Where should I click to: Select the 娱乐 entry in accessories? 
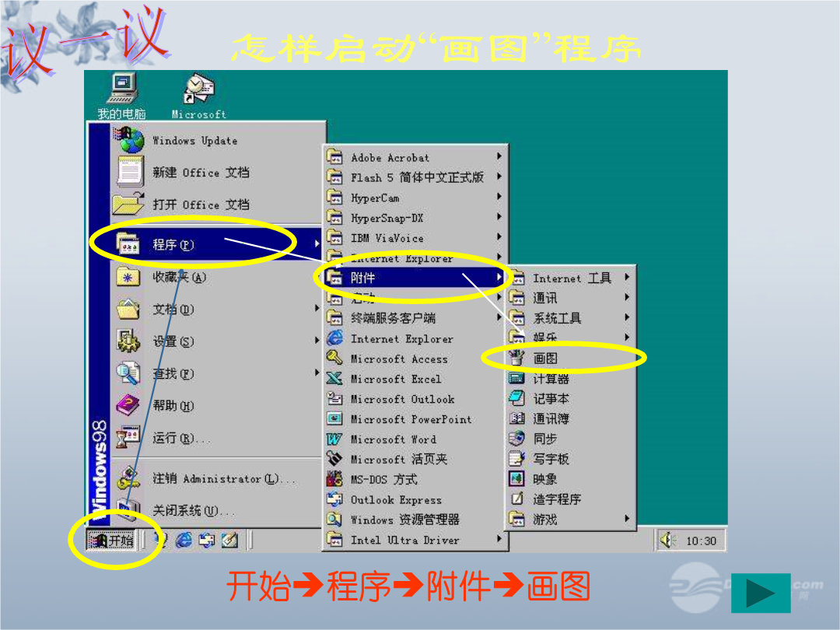tap(571, 338)
